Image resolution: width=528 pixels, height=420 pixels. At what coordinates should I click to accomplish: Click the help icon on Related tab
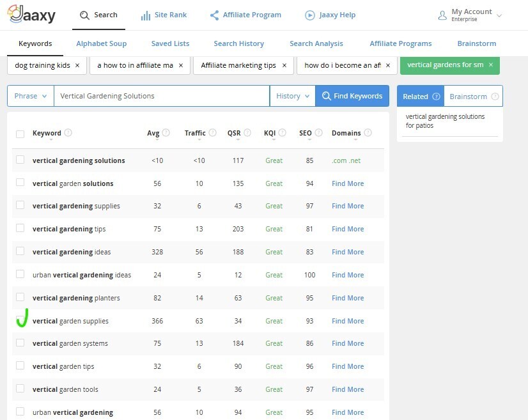436,97
